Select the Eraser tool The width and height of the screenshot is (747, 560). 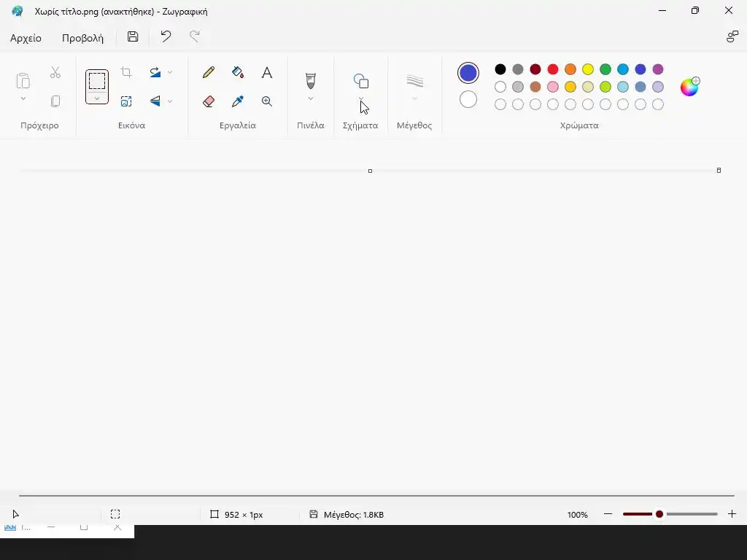[x=208, y=101]
